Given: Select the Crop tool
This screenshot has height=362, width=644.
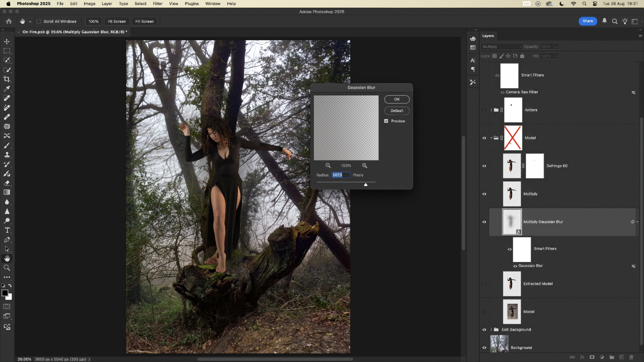Looking at the screenshot, I should tap(7, 79).
